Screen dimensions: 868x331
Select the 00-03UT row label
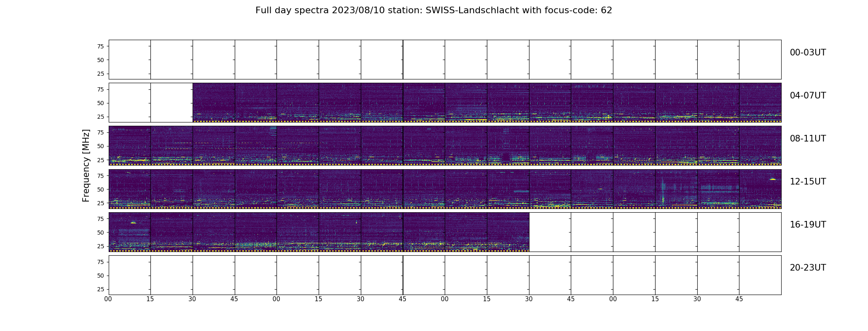[808, 53]
